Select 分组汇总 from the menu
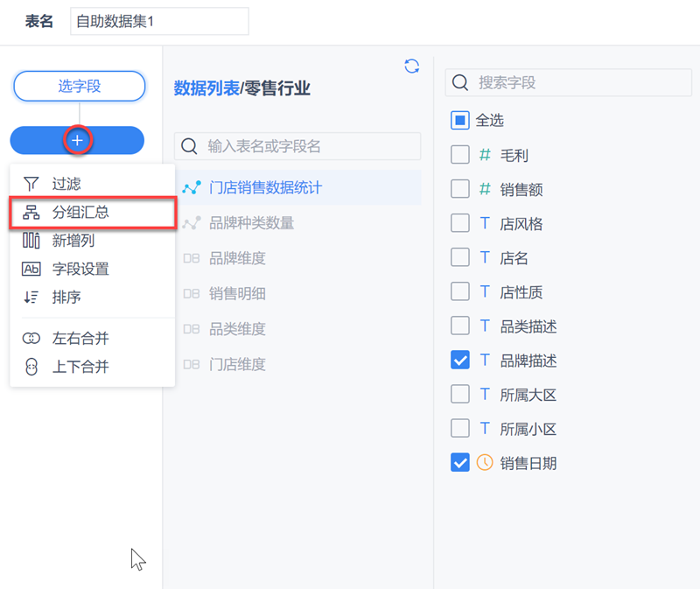Screen dimensions: 700x589 click(80, 213)
